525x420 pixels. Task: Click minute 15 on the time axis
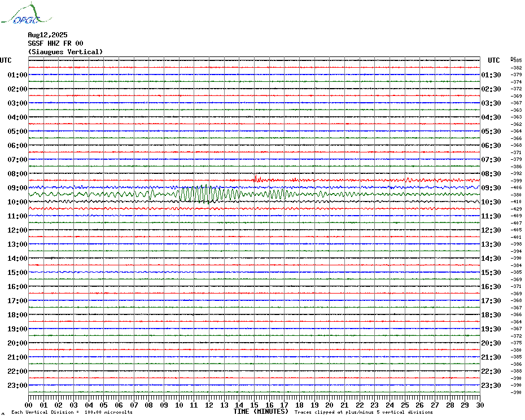pyautogui.click(x=254, y=405)
